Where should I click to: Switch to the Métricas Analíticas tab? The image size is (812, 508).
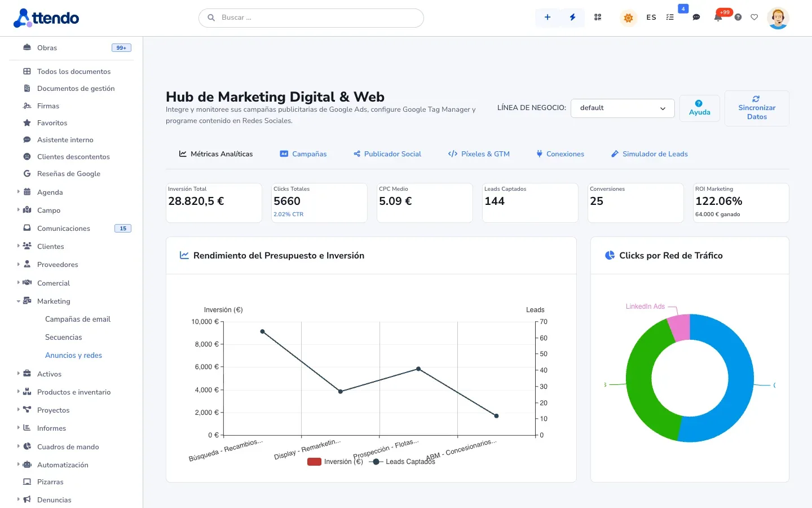point(216,154)
